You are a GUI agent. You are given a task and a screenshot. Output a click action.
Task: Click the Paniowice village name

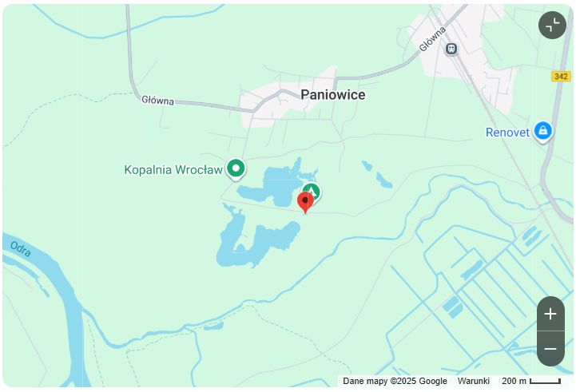tap(333, 95)
